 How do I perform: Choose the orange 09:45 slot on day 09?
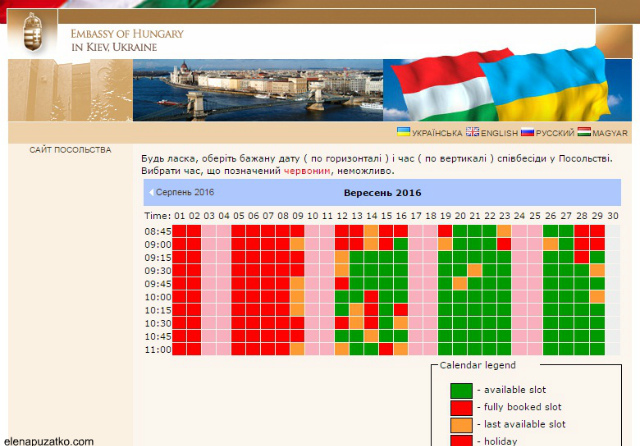[297, 283]
